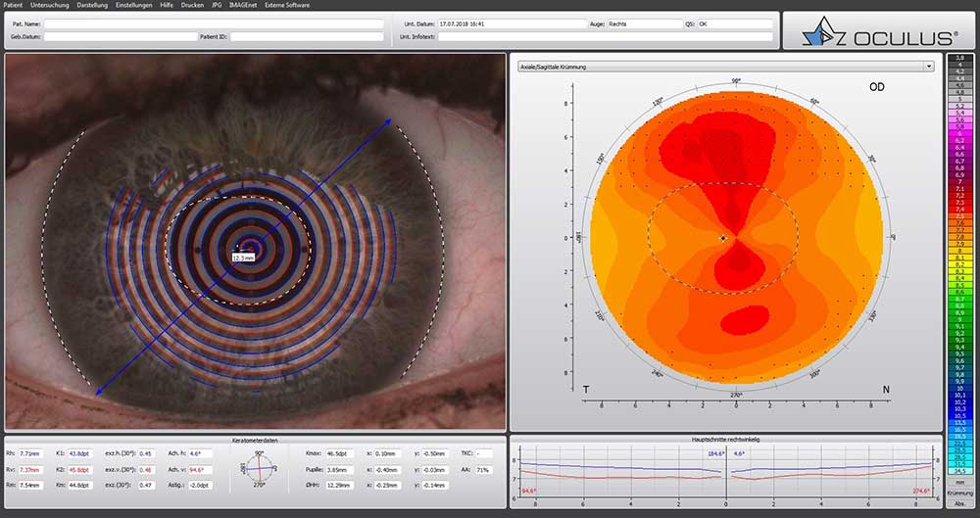This screenshot has height=518, width=980.
Task: Click the Pat. Name input field
Action: click(x=214, y=24)
